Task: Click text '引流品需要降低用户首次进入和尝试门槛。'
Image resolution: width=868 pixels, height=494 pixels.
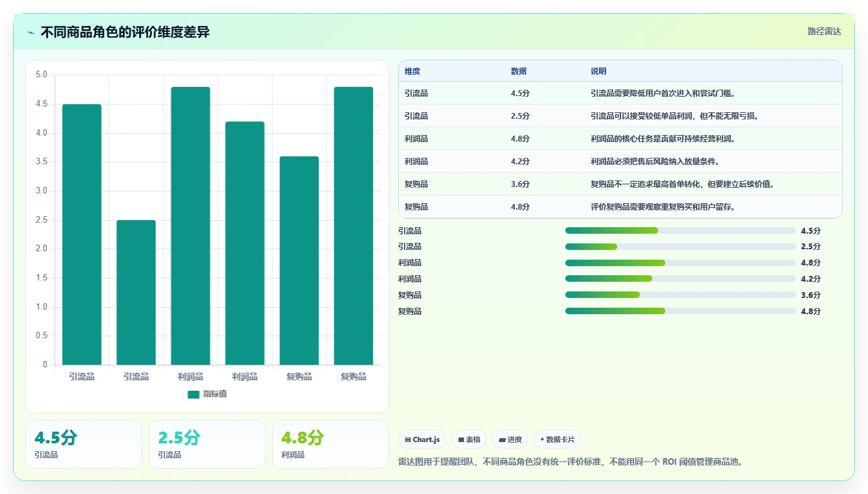Action: pyautogui.click(x=663, y=93)
